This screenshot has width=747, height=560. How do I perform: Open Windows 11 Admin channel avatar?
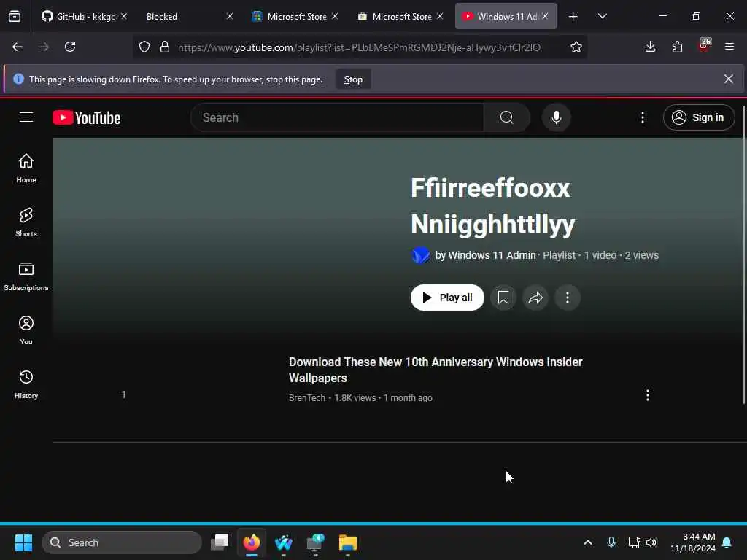coord(420,255)
